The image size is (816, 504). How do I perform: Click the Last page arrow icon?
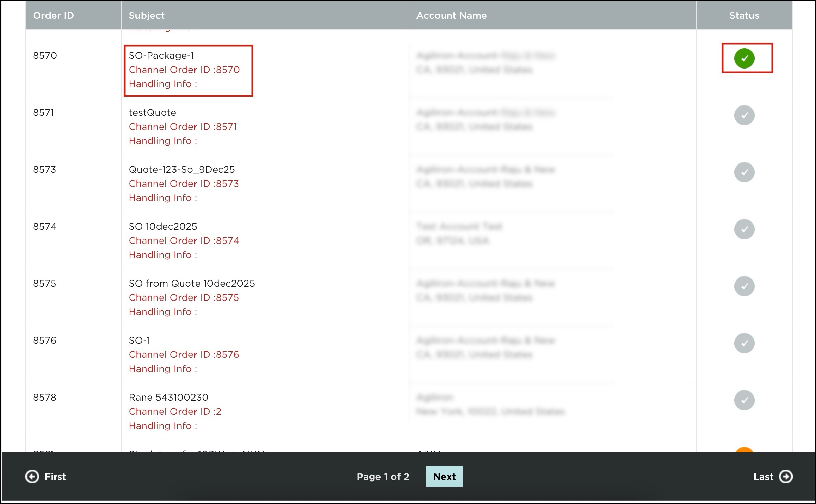[785, 477]
